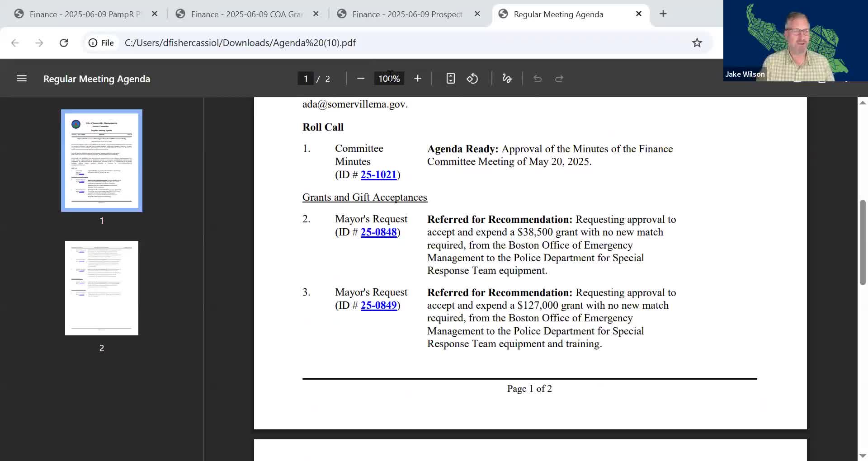View site information for File
The width and height of the screenshot is (868, 461).
click(101, 43)
